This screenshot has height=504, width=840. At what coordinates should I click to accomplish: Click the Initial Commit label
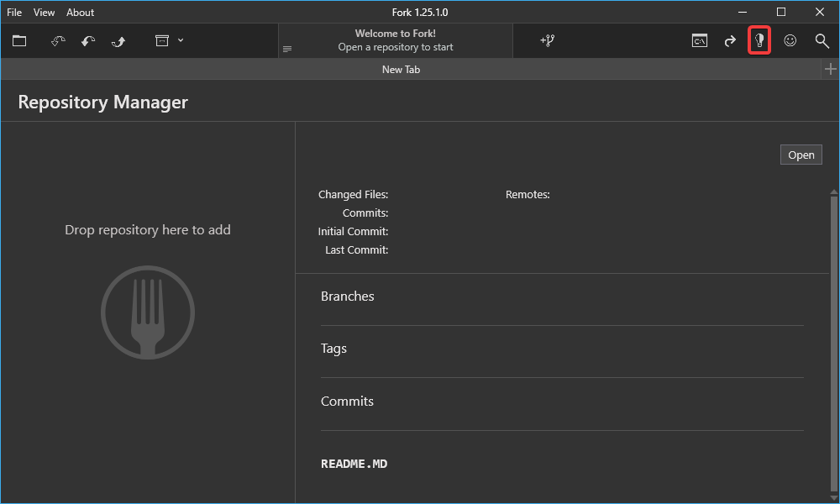[353, 231]
